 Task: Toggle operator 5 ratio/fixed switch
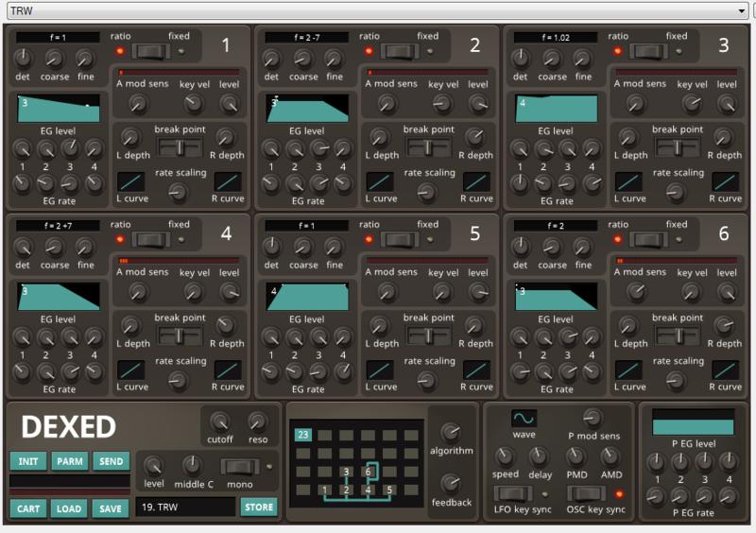[x=400, y=239]
